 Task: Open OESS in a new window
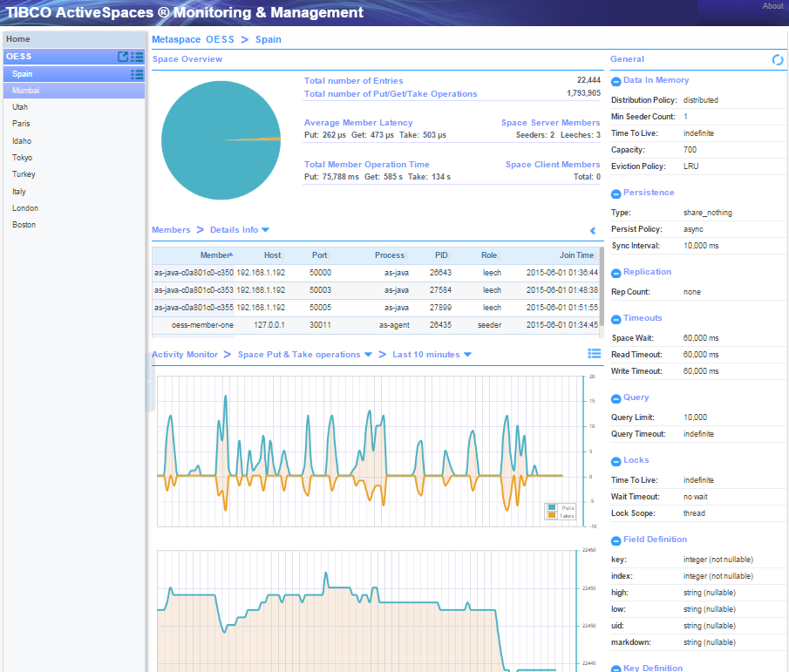click(x=123, y=57)
